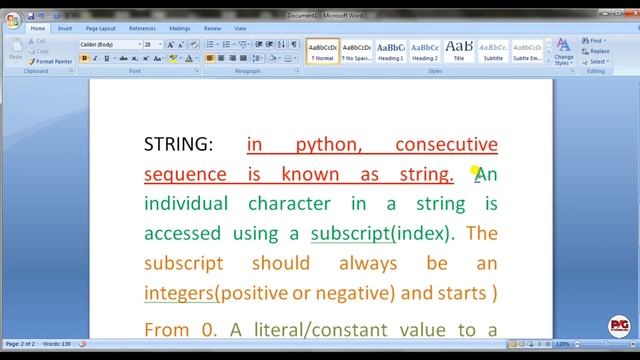
Task: Align text to the left
Action: pyautogui.click(x=210, y=58)
